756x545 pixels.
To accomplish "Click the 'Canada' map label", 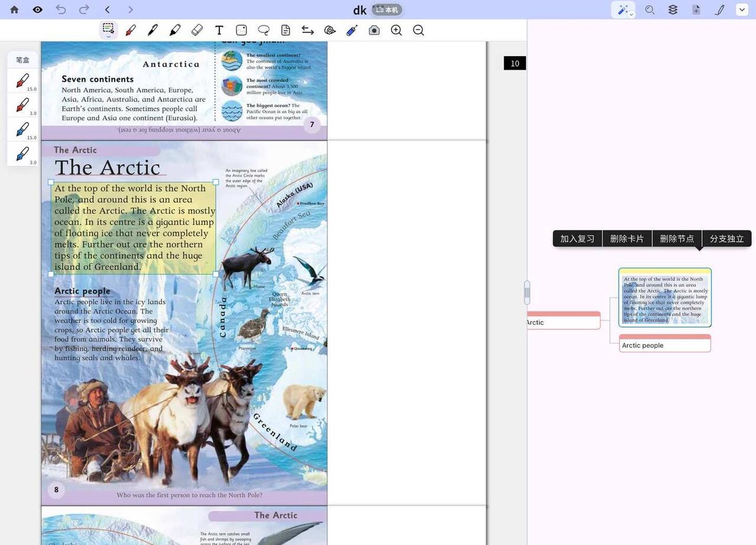I will tap(223, 316).
